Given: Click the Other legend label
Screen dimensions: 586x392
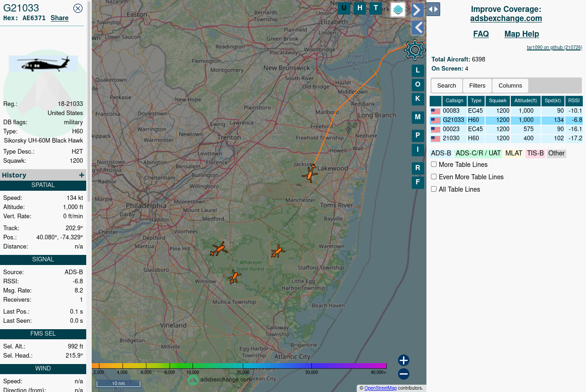Looking at the screenshot, I should [x=557, y=154].
